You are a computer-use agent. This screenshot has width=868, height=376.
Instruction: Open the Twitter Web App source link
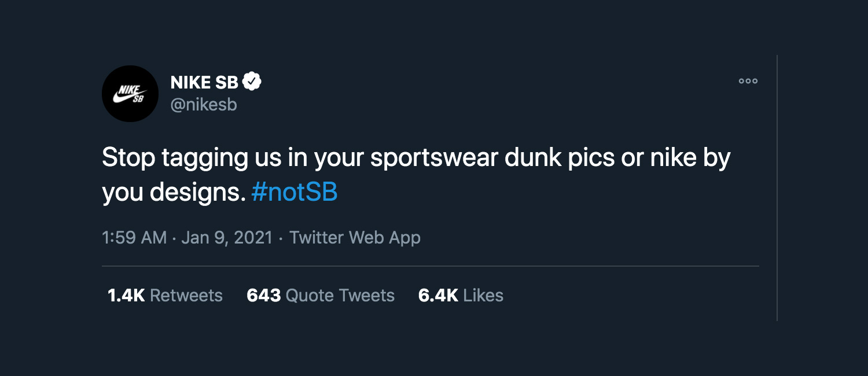(355, 237)
